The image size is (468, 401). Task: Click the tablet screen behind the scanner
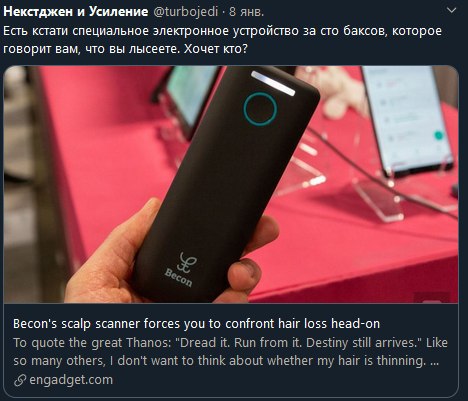192,95
